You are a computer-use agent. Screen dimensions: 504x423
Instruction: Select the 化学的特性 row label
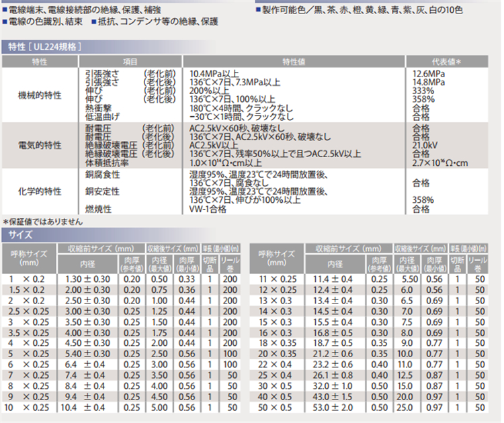click(x=40, y=191)
